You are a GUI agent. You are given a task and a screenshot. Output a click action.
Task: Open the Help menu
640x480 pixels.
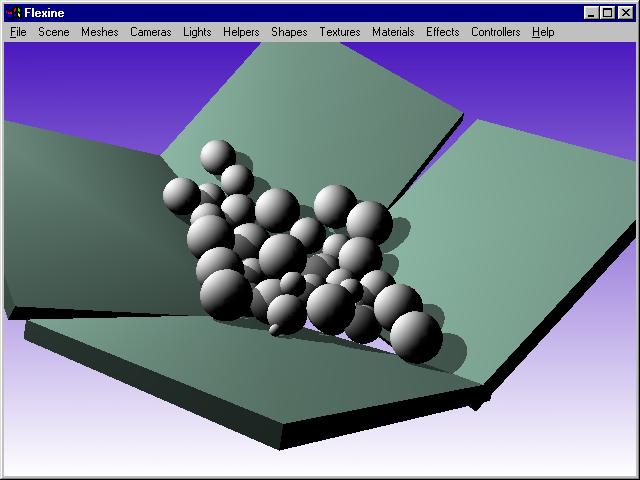coord(543,32)
